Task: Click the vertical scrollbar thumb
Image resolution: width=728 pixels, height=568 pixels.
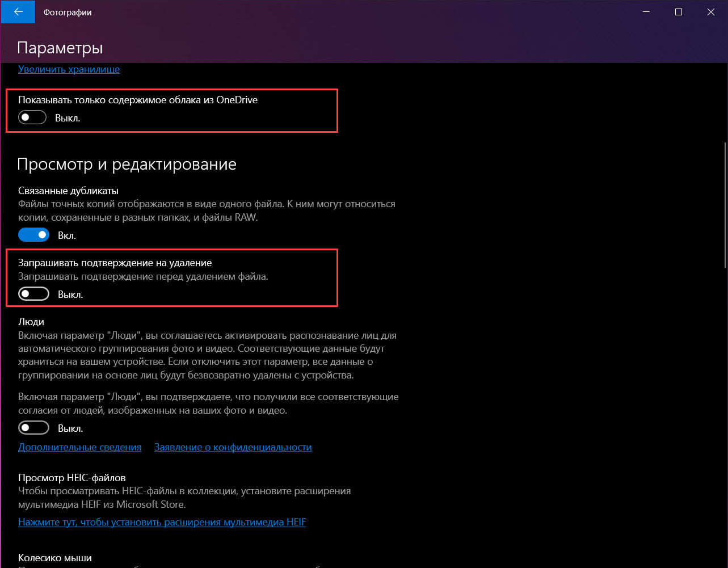Action: point(725,204)
